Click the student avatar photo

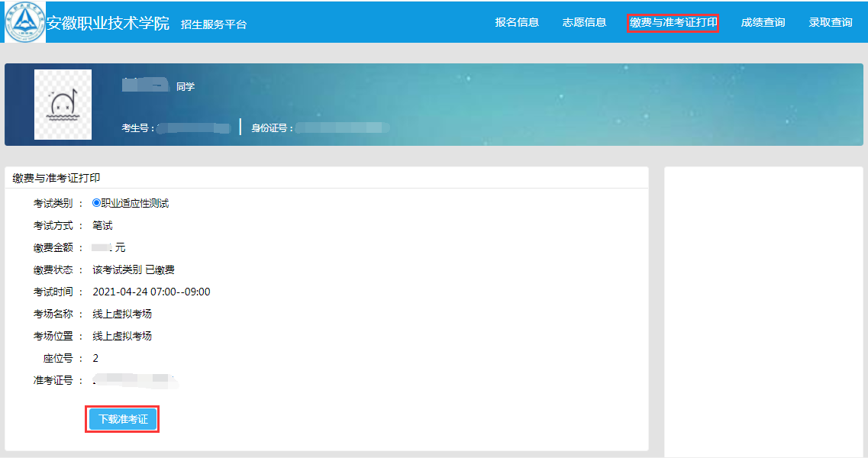(x=63, y=105)
